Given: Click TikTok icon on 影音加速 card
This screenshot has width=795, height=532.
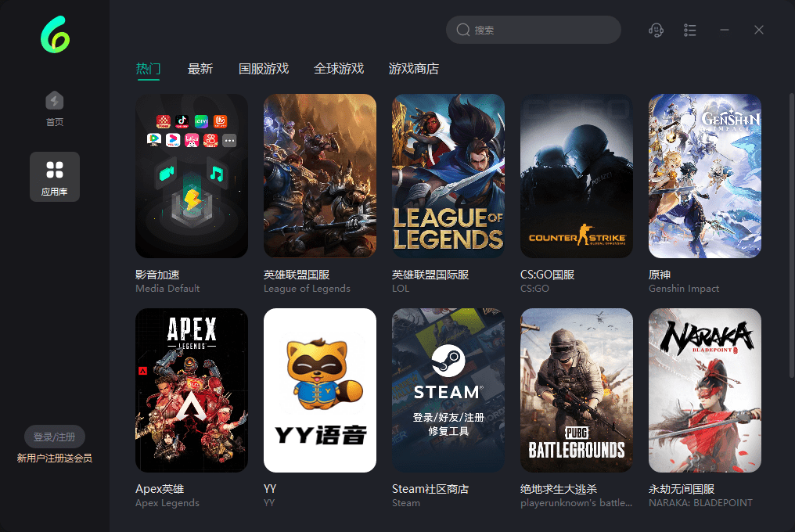Looking at the screenshot, I should [x=182, y=121].
